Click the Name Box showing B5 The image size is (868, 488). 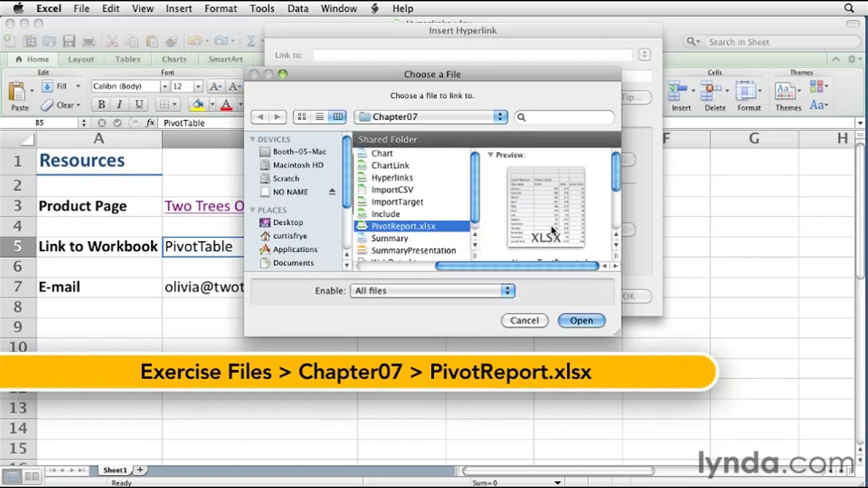pos(39,123)
